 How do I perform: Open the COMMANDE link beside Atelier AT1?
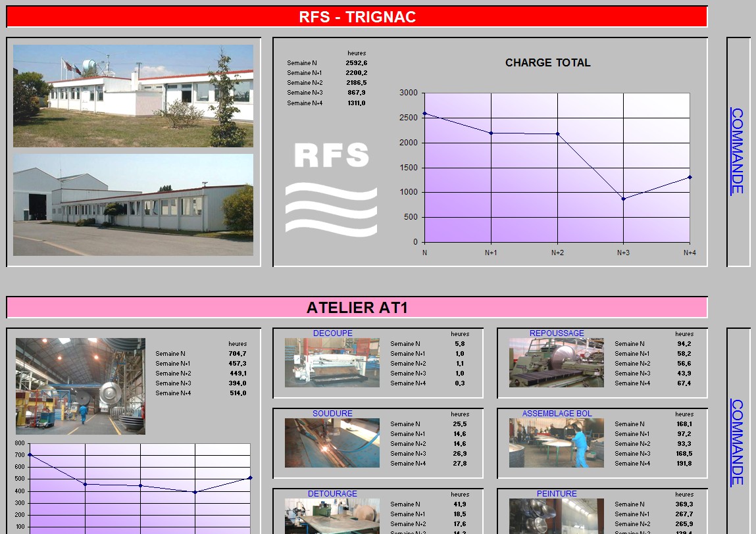point(737,443)
